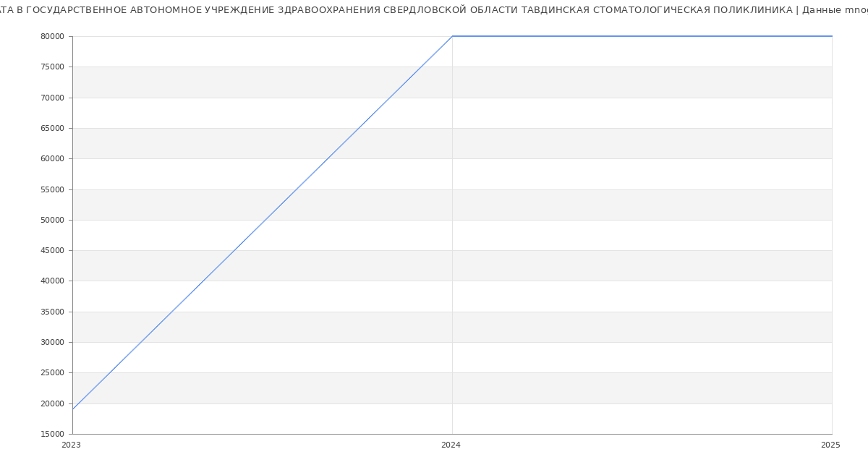
Task: Select the 2023 data point at line start
Action: [72, 409]
